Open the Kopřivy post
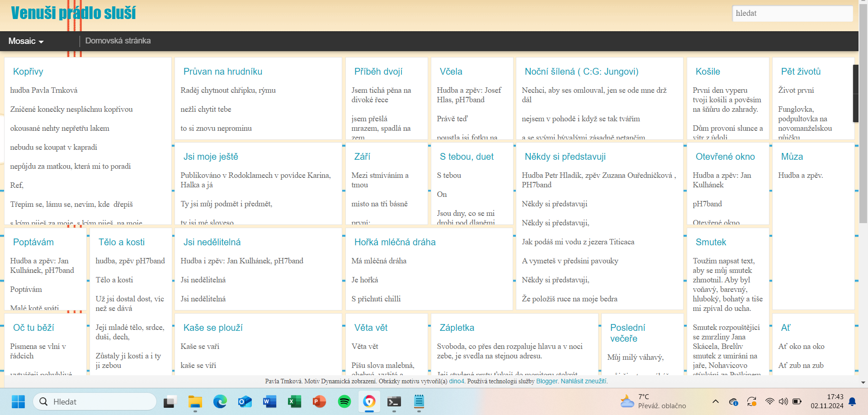This screenshot has width=868, height=415. (x=28, y=72)
